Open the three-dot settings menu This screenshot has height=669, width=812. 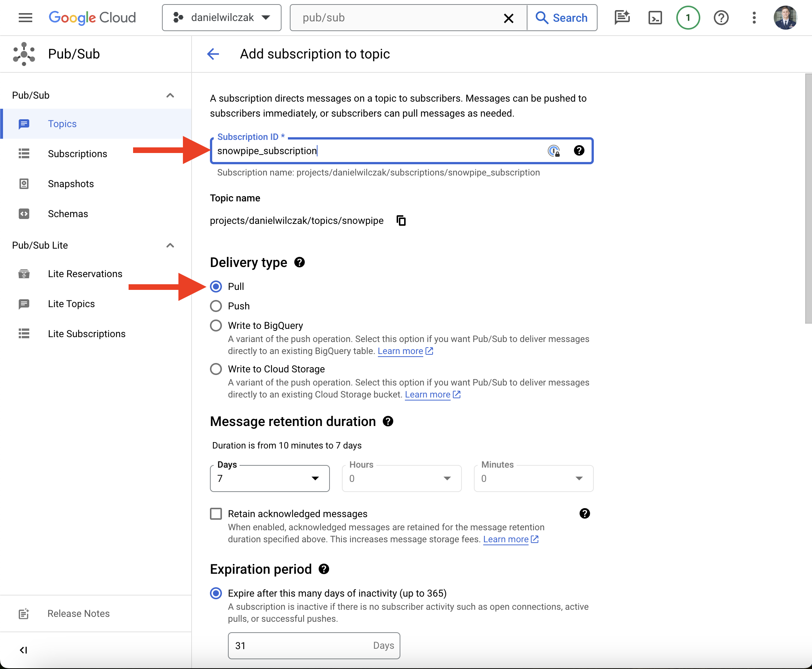coord(754,18)
